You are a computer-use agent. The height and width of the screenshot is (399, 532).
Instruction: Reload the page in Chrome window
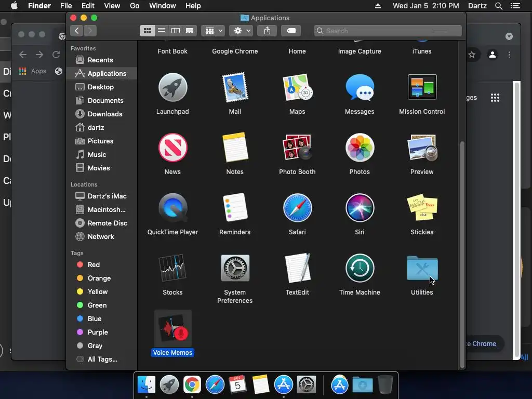(x=56, y=55)
